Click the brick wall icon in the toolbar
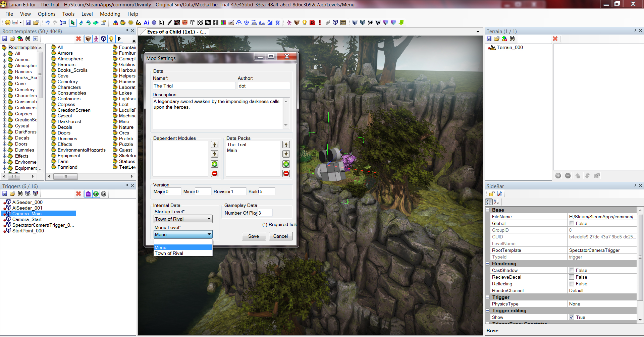The height and width of the screenshot is (337, 644). coord(343,22)
